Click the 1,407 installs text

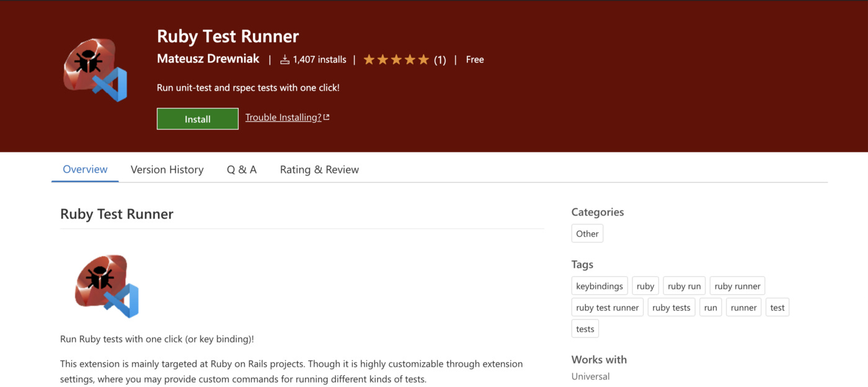(x=319, y=59)
